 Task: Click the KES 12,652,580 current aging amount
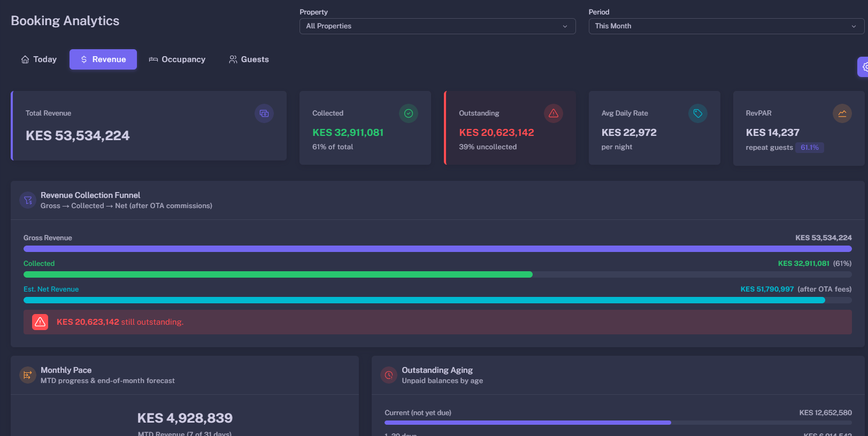click(826, 413)
